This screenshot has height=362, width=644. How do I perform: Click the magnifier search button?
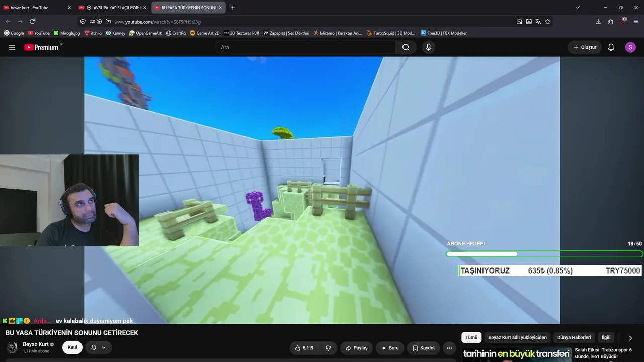click(x=406, y=47)
